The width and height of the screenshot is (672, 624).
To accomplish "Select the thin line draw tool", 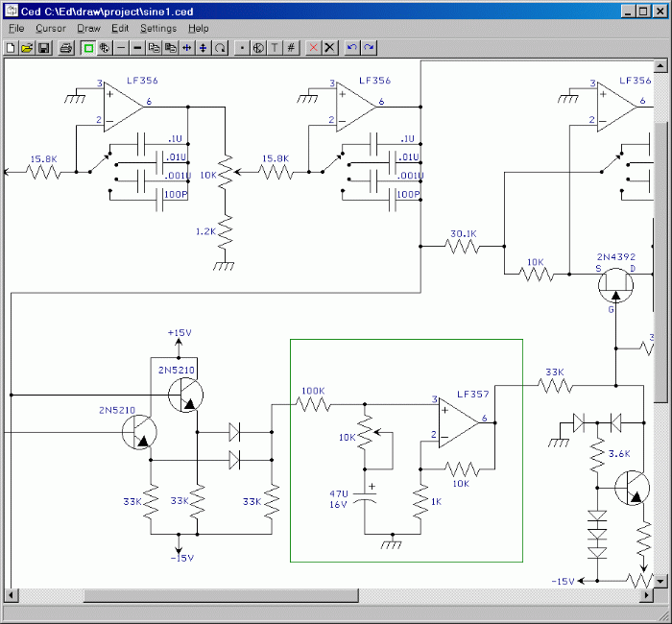I will (x=122, y=47).
